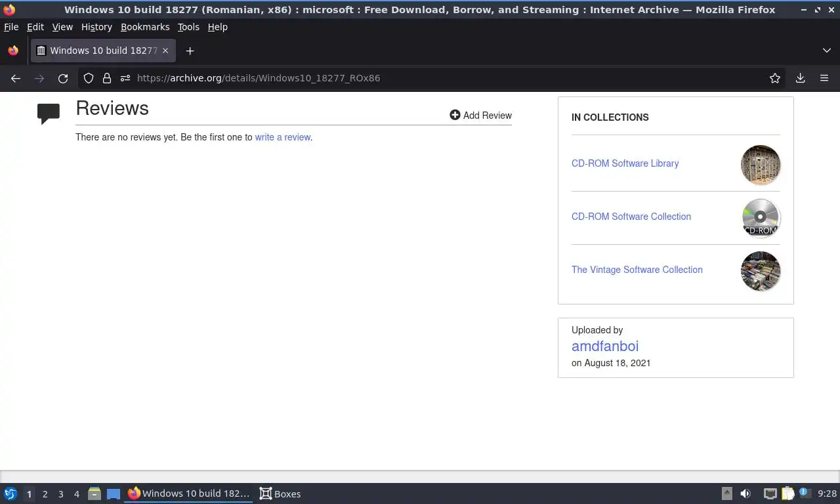Open Firefox View pinned tab icon
840x504 pixels.
13,51
